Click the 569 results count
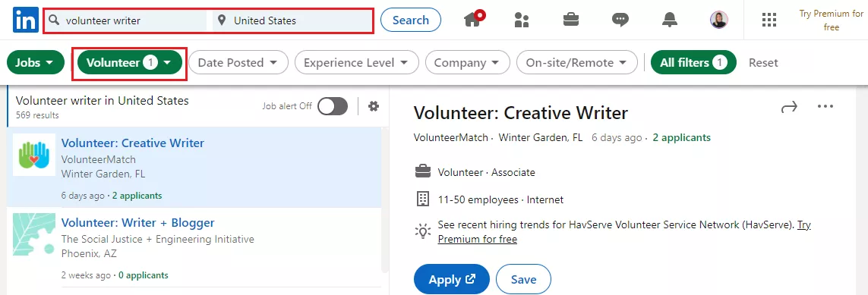 pos(38,115)
